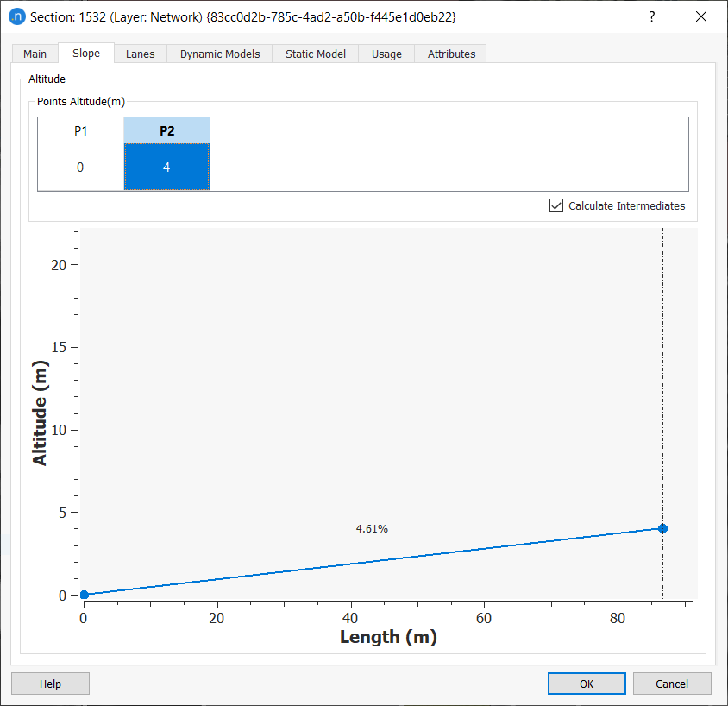Click the start point marker on the graph
This screenshot has width=728, height=706.
(x=84, y=595)
